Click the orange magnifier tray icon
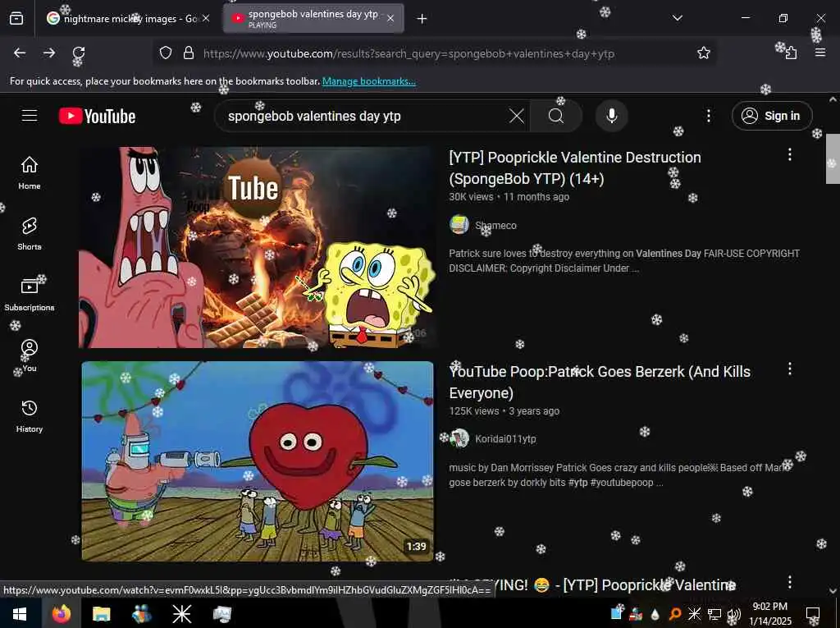Screen dimensions: 840x628 [675, 614]
